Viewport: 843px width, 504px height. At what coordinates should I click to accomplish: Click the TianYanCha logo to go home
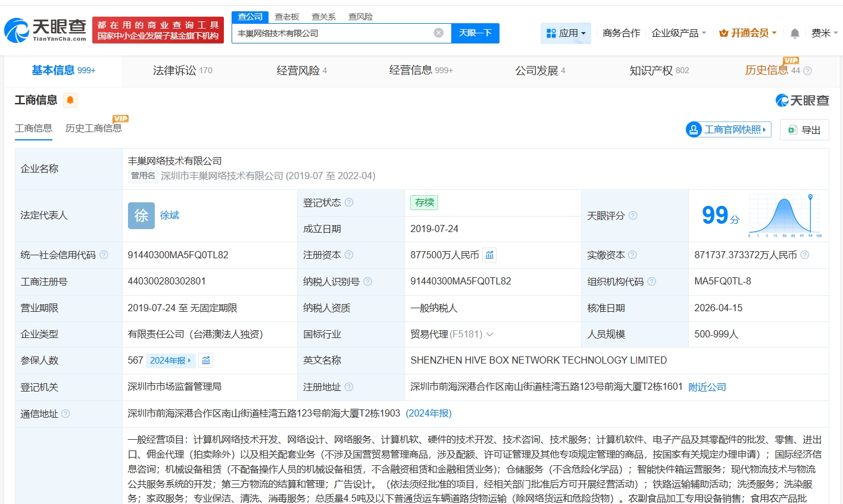(x=45, y=30)
